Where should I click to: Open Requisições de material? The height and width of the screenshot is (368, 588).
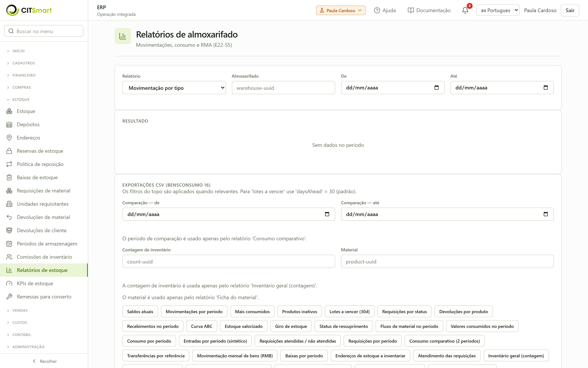click(44, 191)
